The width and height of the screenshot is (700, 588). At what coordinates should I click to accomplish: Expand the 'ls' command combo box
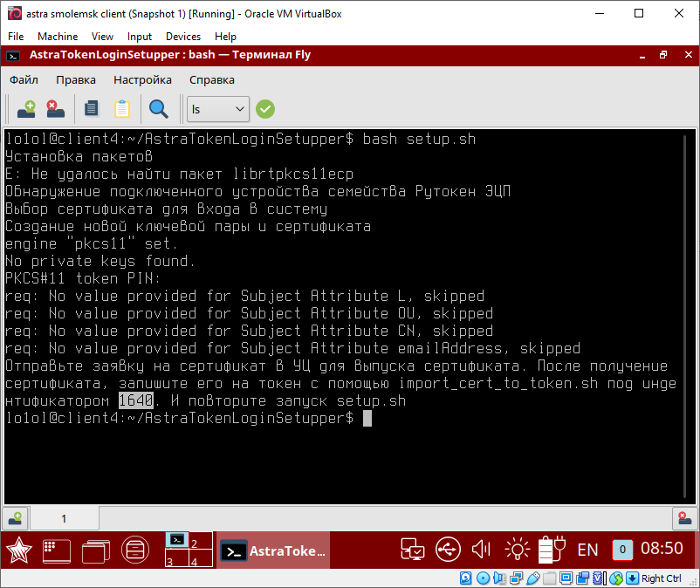(218, 109)
